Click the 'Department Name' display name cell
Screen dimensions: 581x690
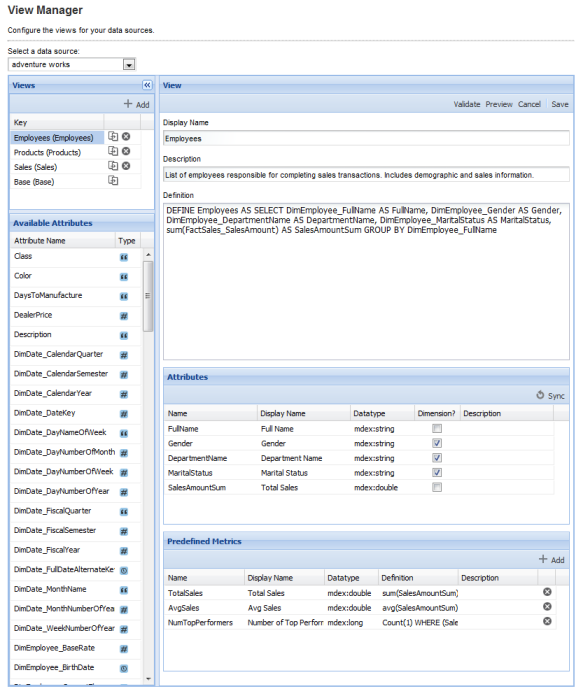tap(291, 458)
